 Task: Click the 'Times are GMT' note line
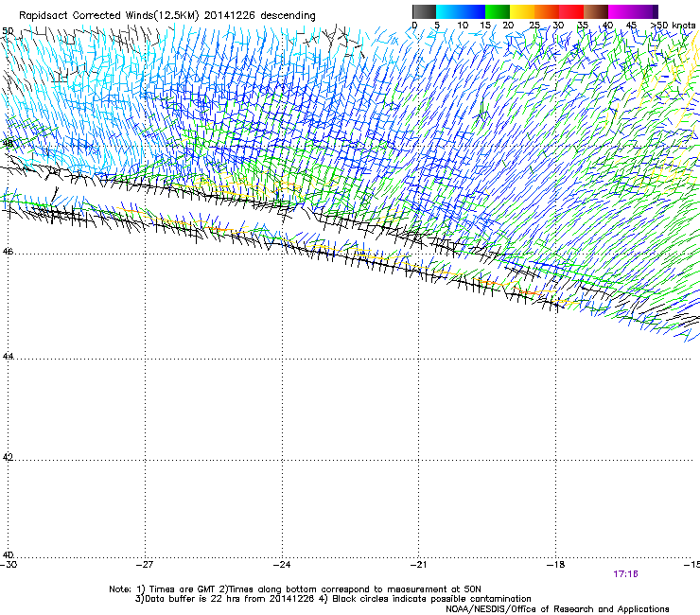click(x=295, y=589)
